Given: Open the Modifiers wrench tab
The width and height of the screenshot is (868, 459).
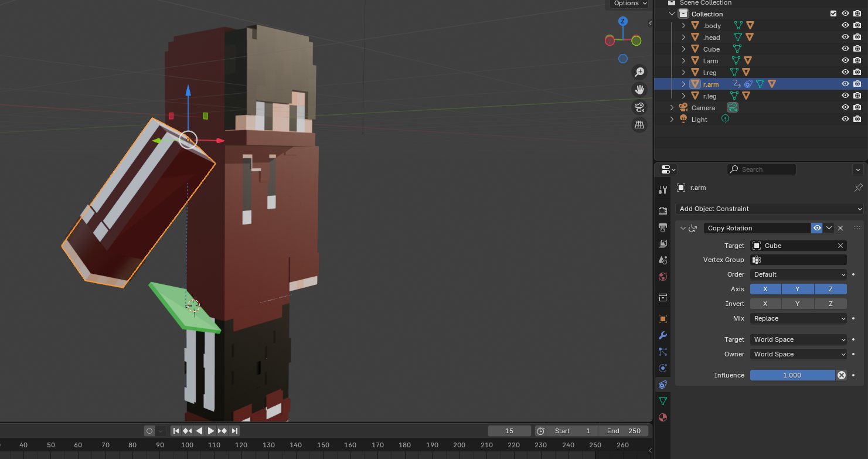Looking at the screenshot, I should 663,335.
